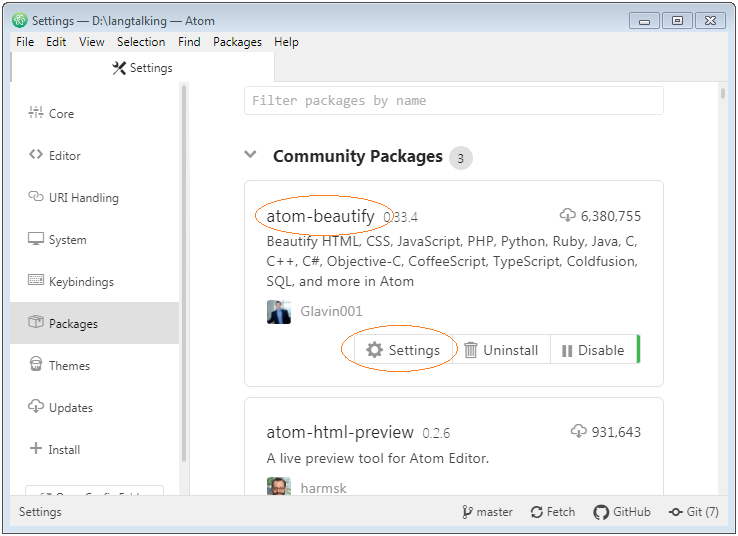738x536 pixels.
Task: Click the settings sidebar scrollbar
Action: point(184,273)
